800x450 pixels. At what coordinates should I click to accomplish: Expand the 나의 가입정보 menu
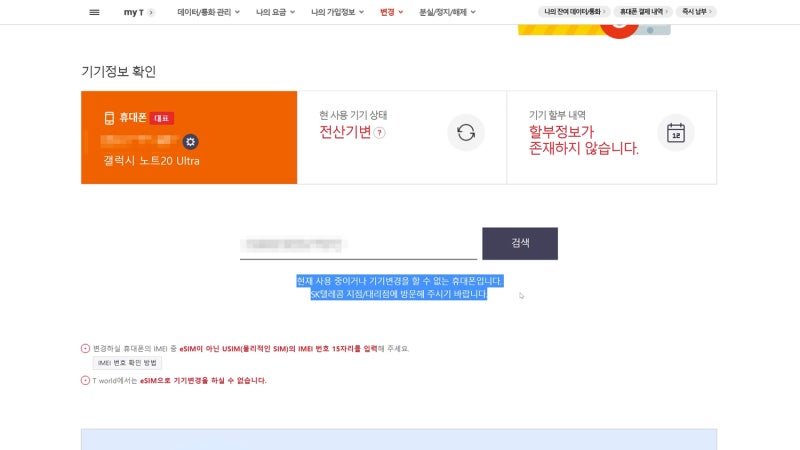click(337, 12)
